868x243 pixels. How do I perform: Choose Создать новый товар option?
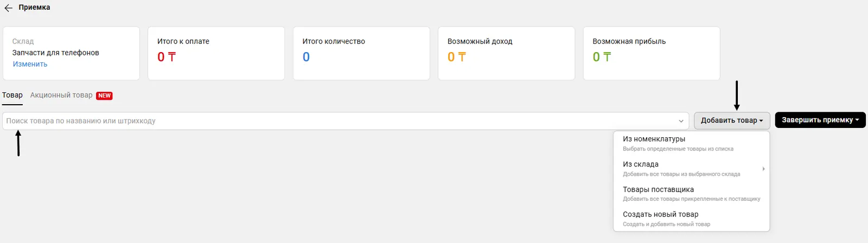pyautogui.click(x=660, y=215)
